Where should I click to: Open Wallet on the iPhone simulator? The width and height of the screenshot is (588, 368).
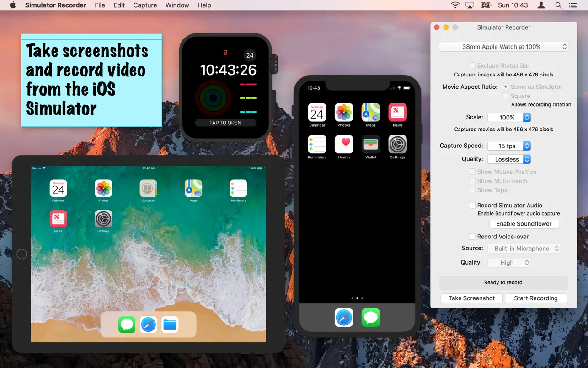370,143
